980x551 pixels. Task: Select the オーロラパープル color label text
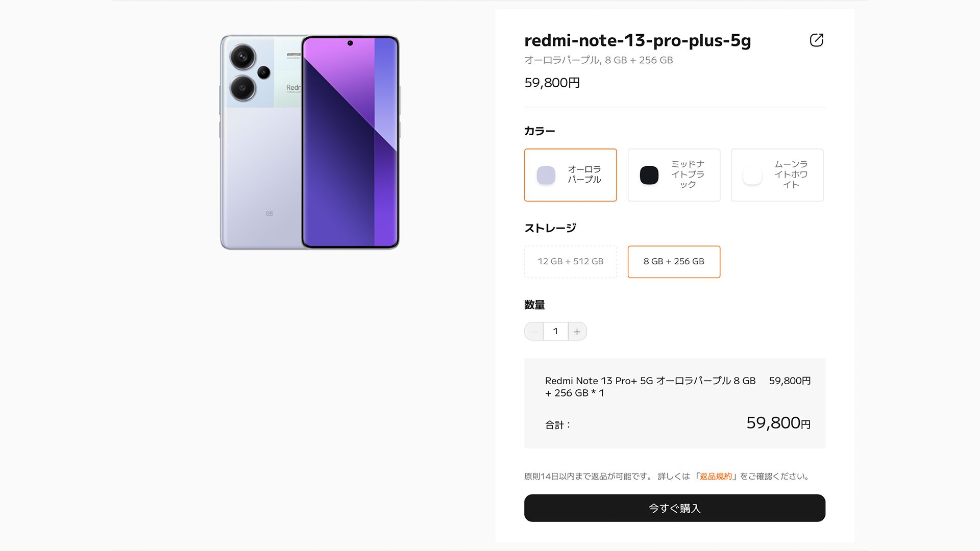coord(584,174)
